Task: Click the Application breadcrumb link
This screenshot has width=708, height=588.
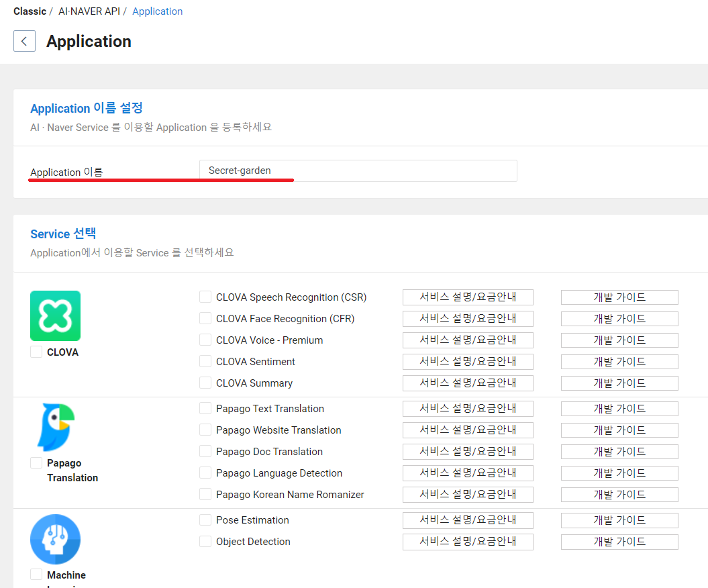Action: coord(157,11)
